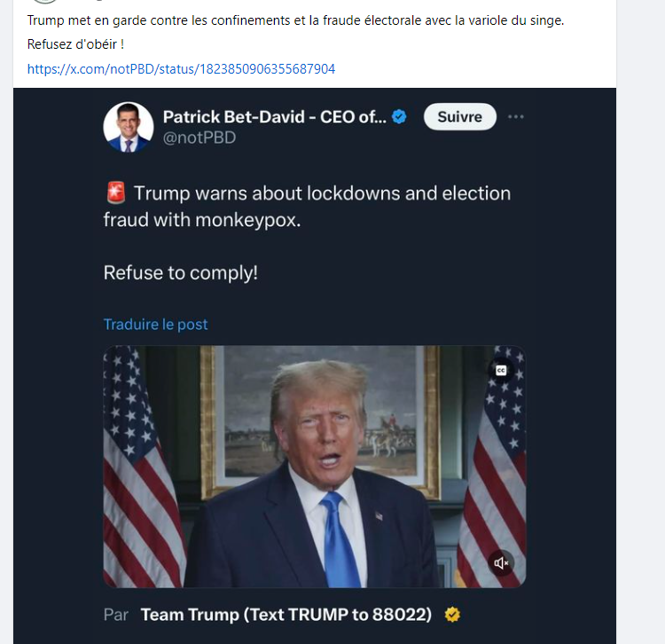Click the "Par" label below the video

click(x=116, y=614)
